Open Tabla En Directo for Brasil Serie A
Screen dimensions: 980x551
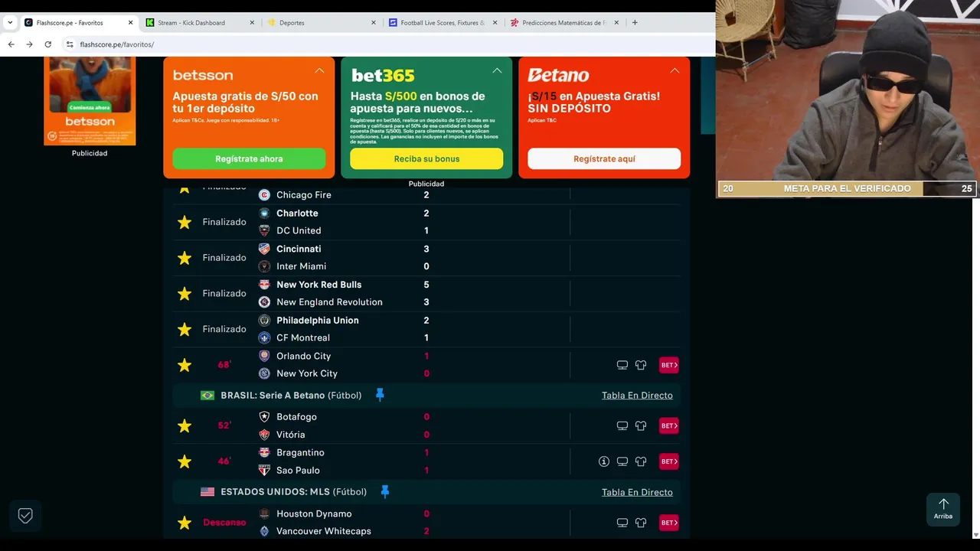click(x=637, y=395)
